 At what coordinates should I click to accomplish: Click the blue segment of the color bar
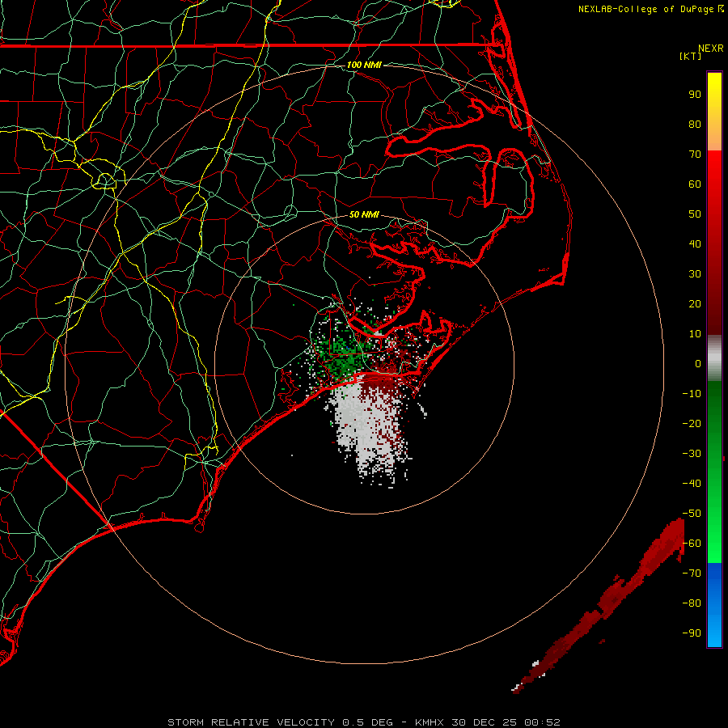714,604
